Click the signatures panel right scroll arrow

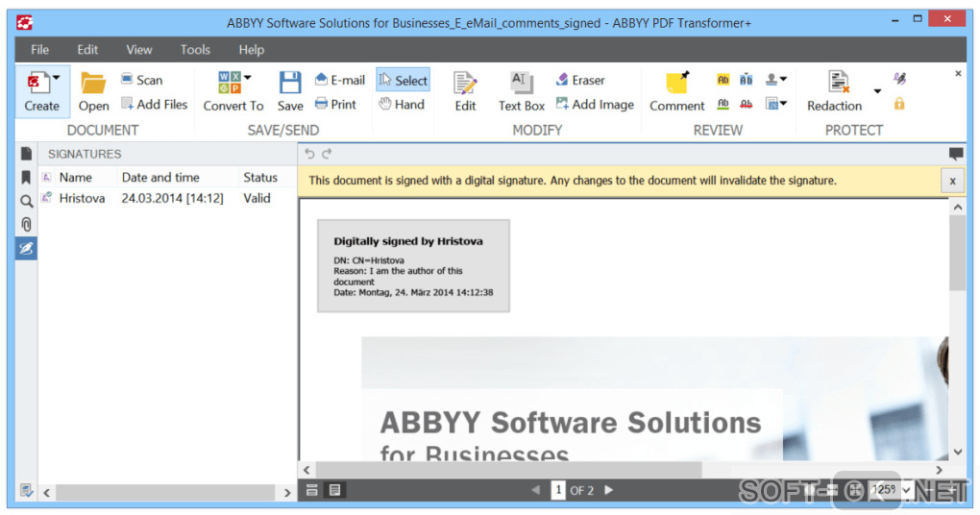(287, 493)
